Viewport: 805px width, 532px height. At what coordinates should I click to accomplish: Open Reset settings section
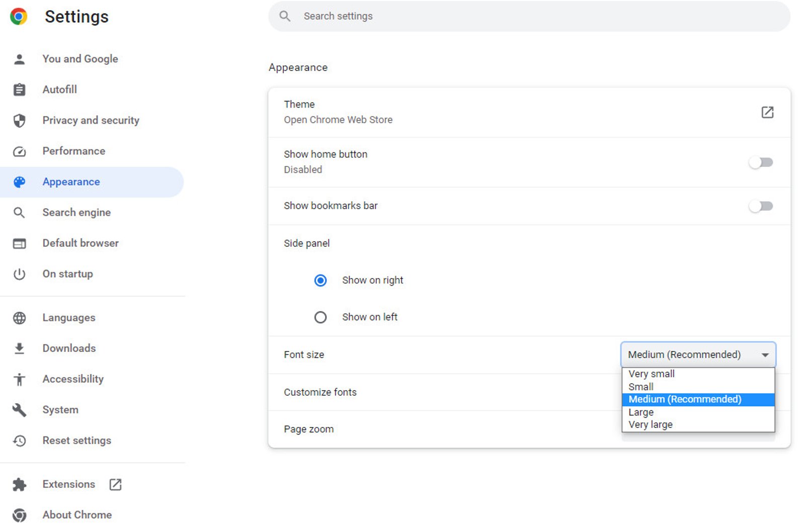click(x=92, y=440)
